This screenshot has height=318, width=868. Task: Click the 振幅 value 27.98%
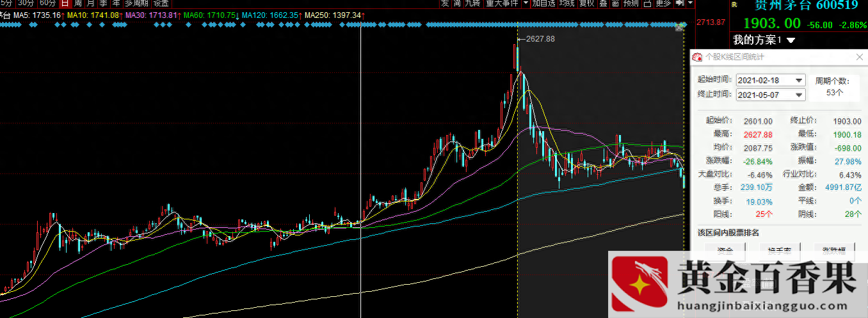pyautogui.click(x=848, y=161)
